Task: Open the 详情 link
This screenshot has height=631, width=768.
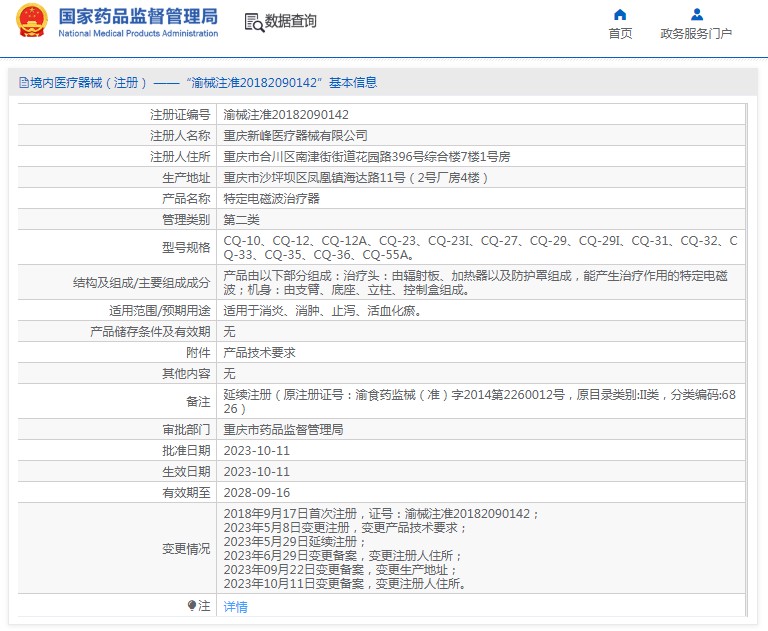Action: tap(236, 607)
